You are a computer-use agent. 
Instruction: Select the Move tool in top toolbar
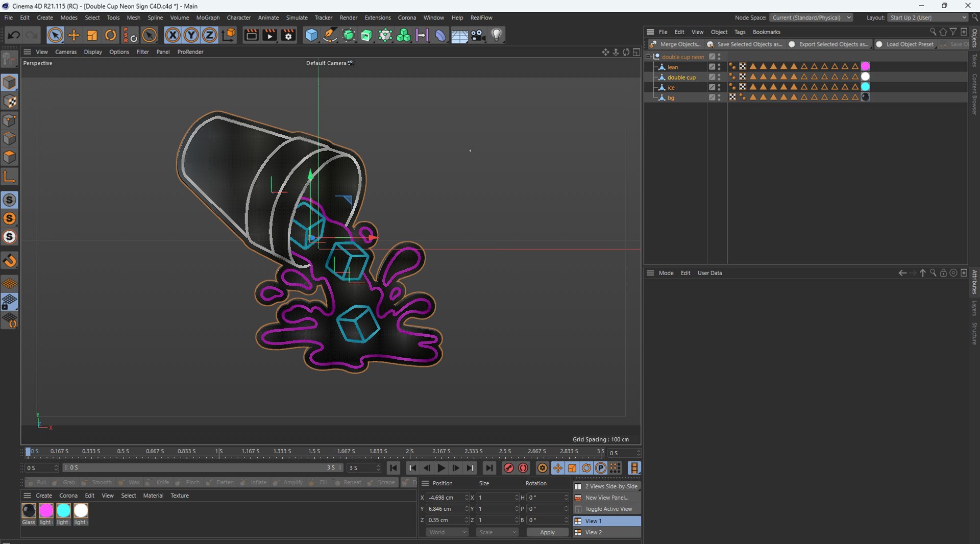pos(73,35)
